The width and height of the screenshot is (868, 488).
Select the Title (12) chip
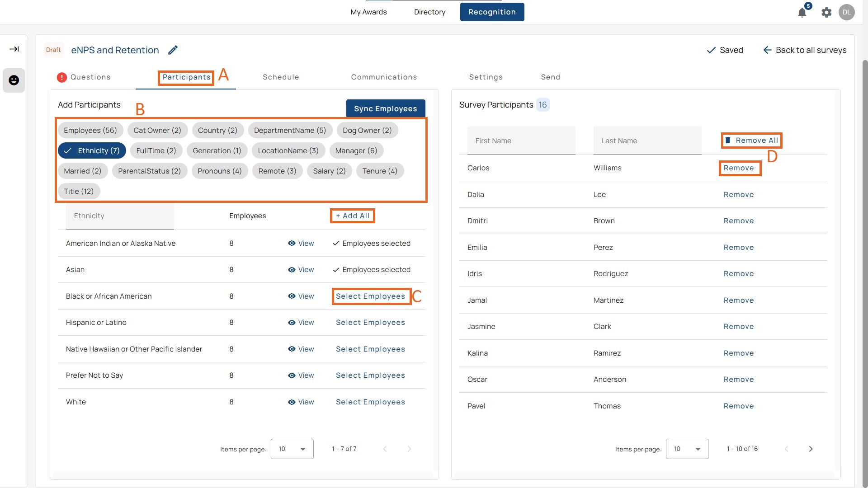[79, 191]
